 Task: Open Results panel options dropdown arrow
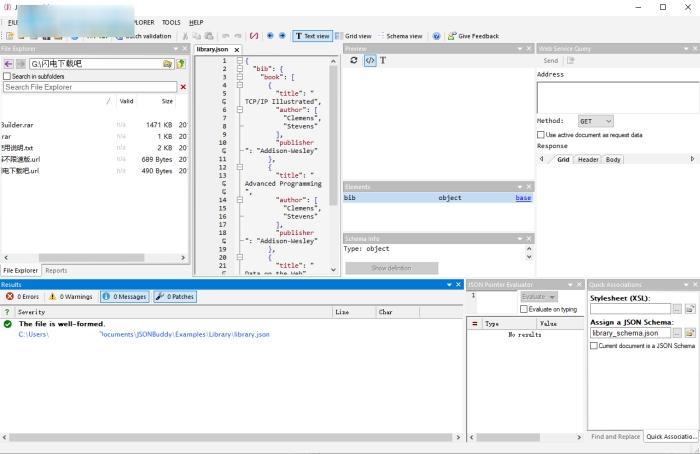click(449, 284)
